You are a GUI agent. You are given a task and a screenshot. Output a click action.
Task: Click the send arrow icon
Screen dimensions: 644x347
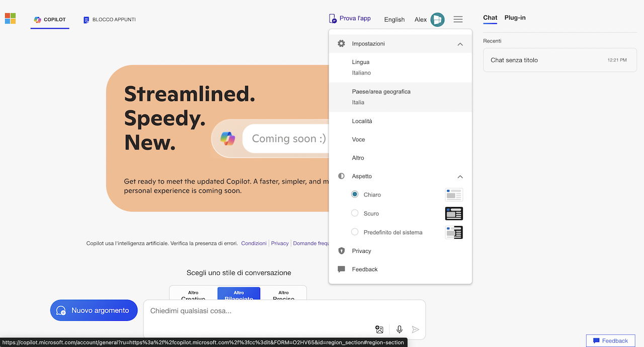[x=416, y=329]
